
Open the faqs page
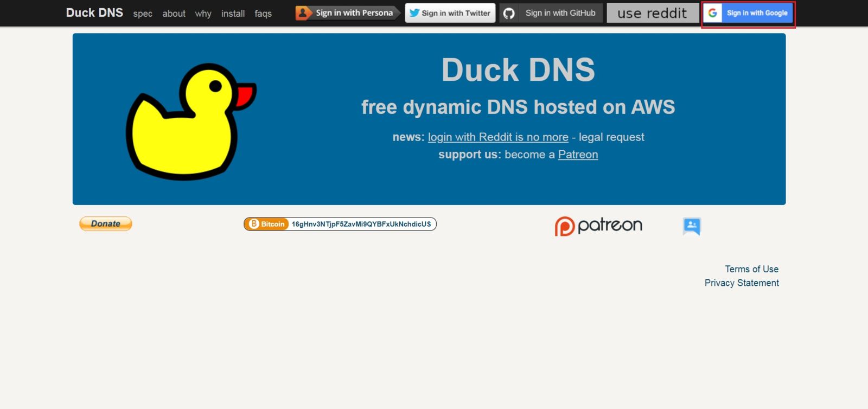click(263, 14)
